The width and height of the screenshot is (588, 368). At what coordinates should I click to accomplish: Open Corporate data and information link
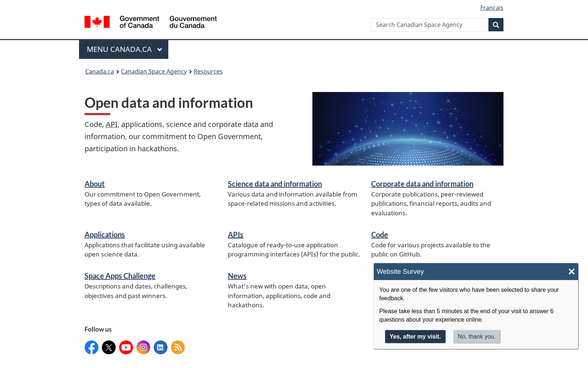pos(422,184)
